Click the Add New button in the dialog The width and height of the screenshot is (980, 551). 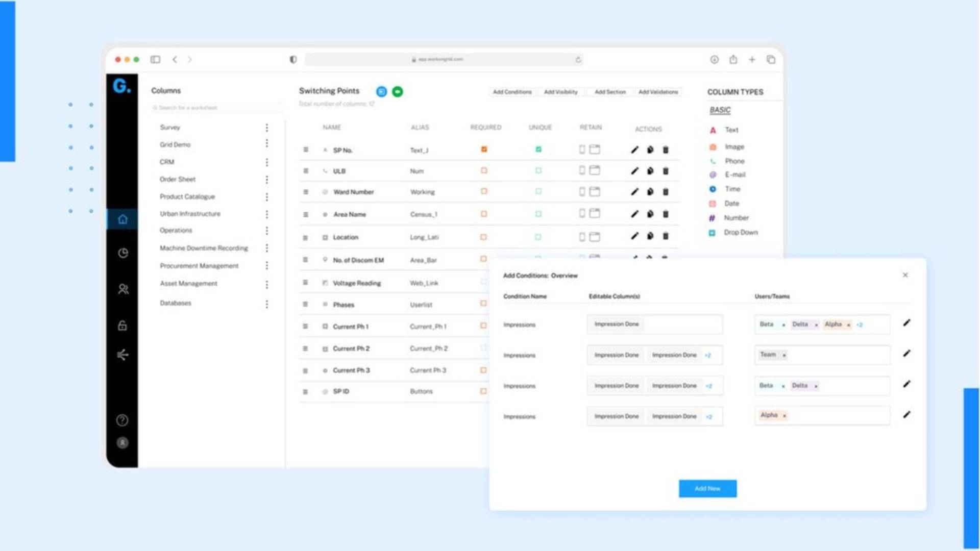pyautogui.click(x=707, y=488)
